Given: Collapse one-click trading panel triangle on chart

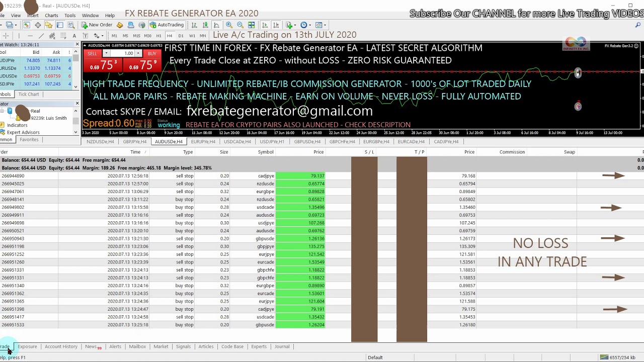Looking at the screenshot, I should (85, 45).
